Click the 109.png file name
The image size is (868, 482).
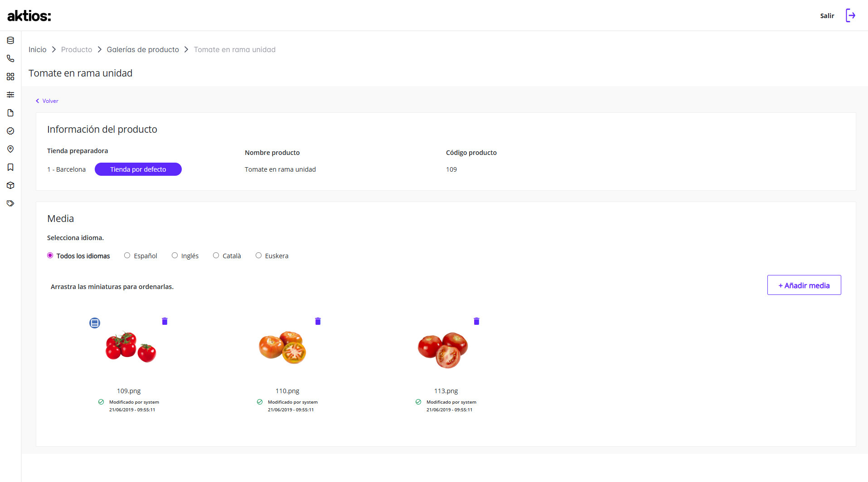tap(129, 391)
